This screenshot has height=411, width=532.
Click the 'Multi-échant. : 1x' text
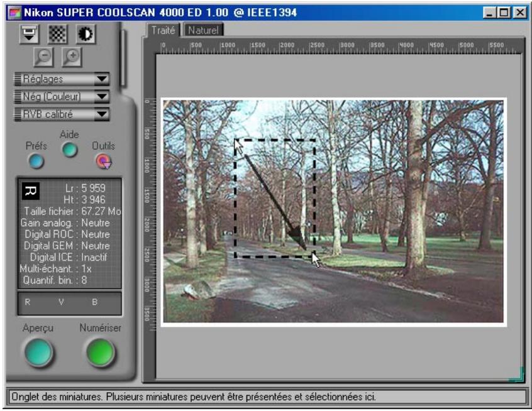(x=55, y=269)
